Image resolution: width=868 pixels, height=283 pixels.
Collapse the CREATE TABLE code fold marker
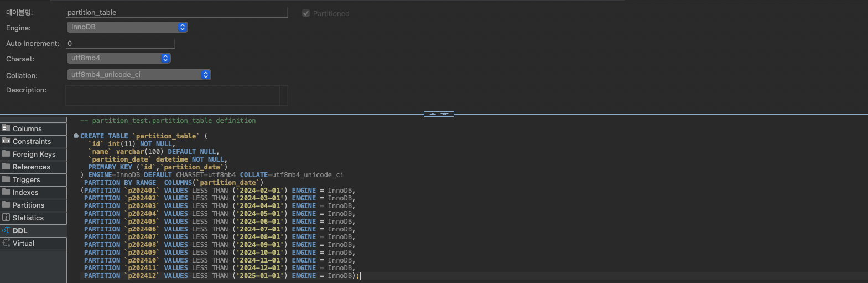coord(76,136)
